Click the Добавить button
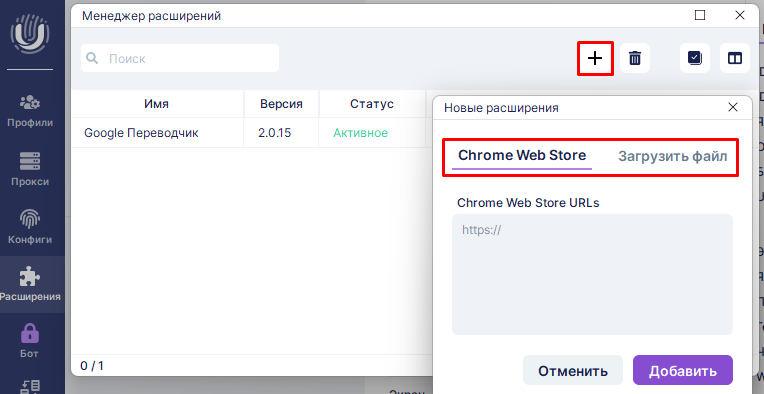 tap(683, 371)
